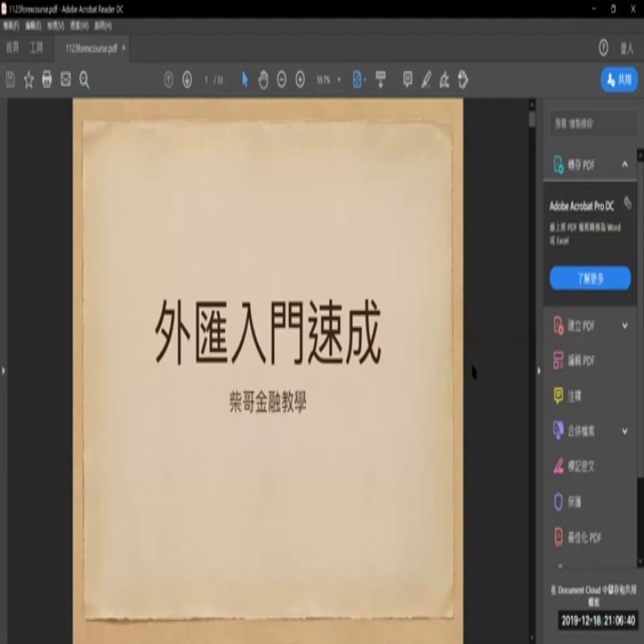Screen dimensions: 644x644
Task: Click the blue 了解更多 button
Action: [x=589, y=279]
